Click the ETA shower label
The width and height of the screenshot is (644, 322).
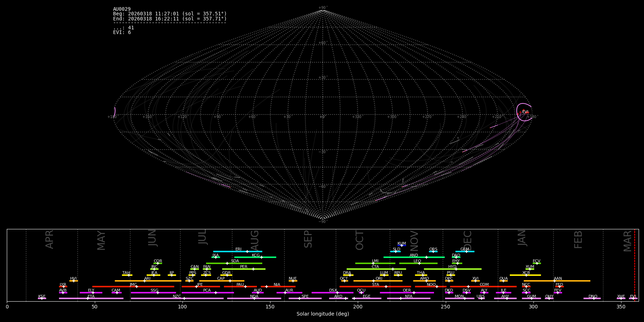coord(91,296)
